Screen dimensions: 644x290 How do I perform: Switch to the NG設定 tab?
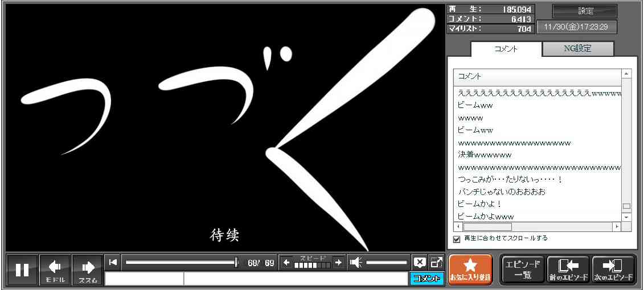coord(577,49)
